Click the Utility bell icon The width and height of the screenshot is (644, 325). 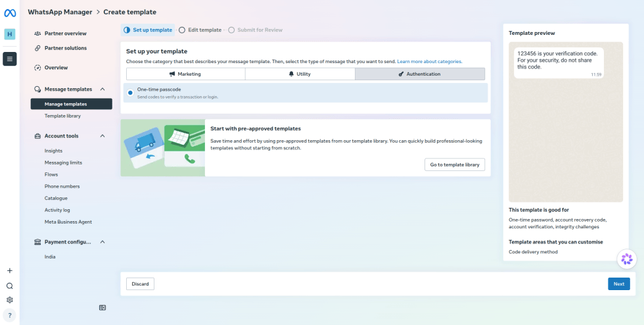click(292, 74)
